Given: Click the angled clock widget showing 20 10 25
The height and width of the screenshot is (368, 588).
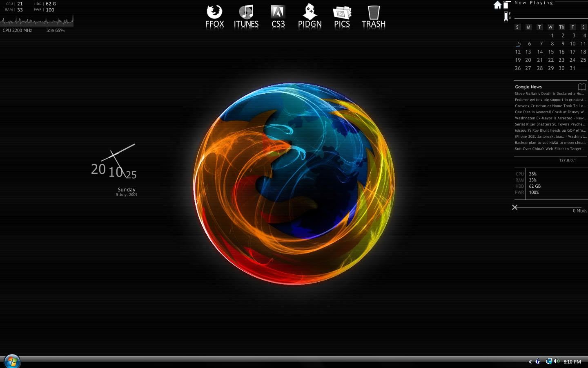Looking at the screenshot, I should [114, 162].
